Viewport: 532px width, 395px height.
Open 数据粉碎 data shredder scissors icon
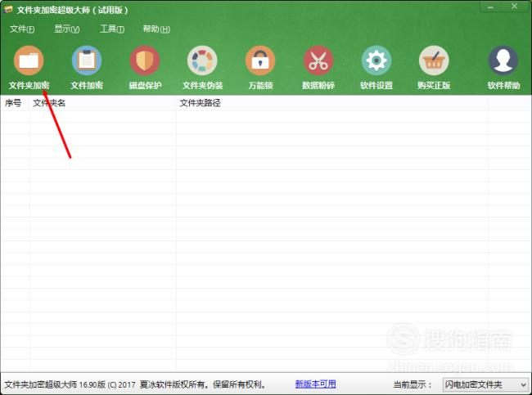coord(318,61)
